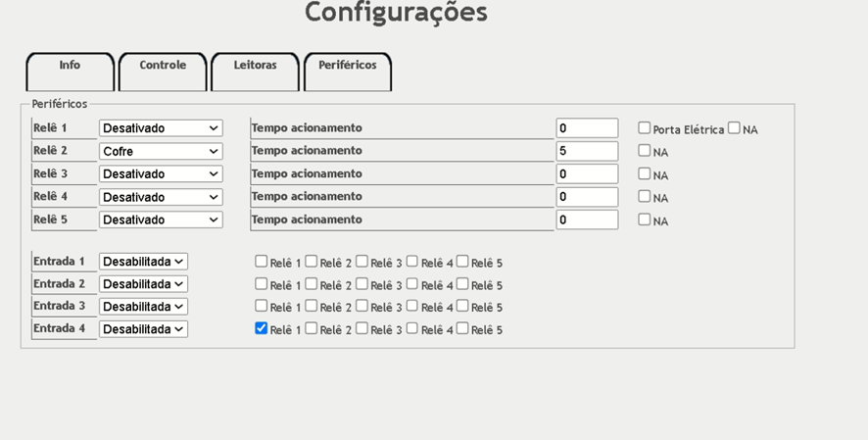This screenshot has width=868, height=440.
Task: Open the Controle tab
Action: point(163,66)
